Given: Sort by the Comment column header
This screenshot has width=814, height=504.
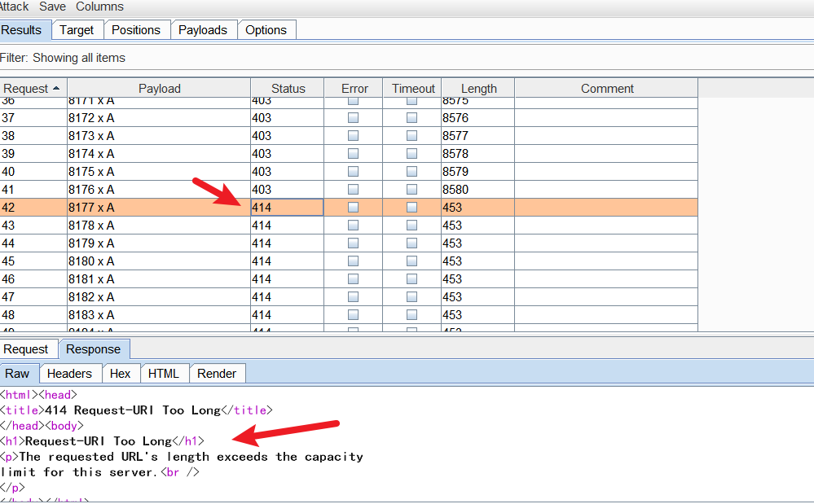Looking at the screenshot, I should tap(606, 89).
